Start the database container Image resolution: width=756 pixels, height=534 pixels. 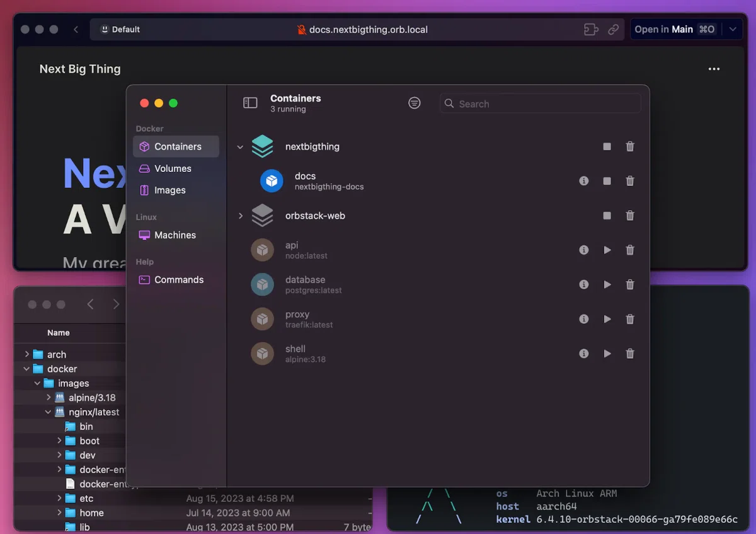[x=607, y=284]
